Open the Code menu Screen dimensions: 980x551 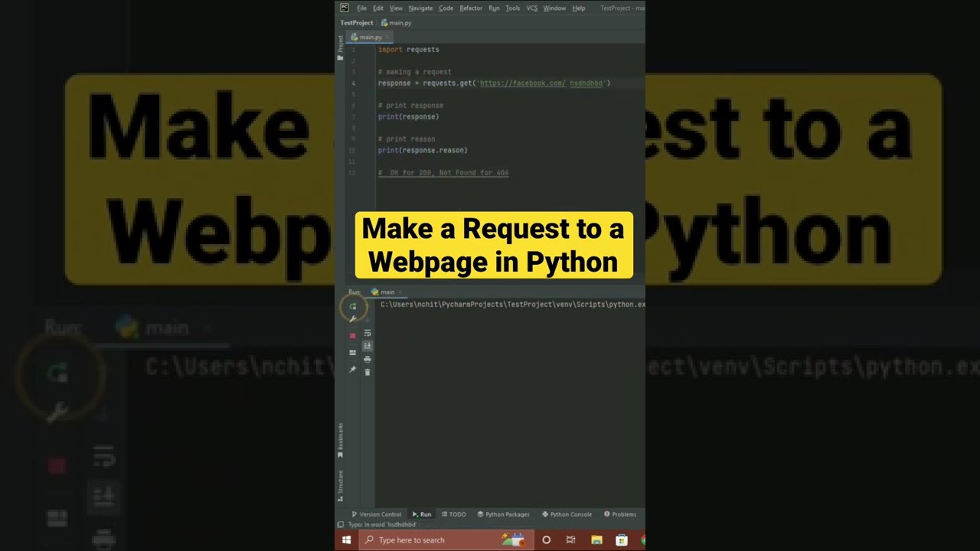click(x=446, y=8)
